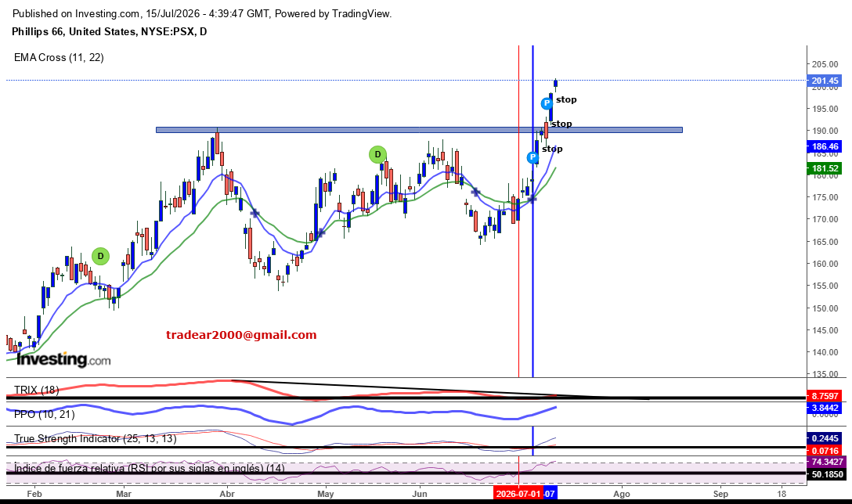Click the purple 74.3427 RSI value label
The height and width of the screenshot is (504, 852).
click(825, 463)
